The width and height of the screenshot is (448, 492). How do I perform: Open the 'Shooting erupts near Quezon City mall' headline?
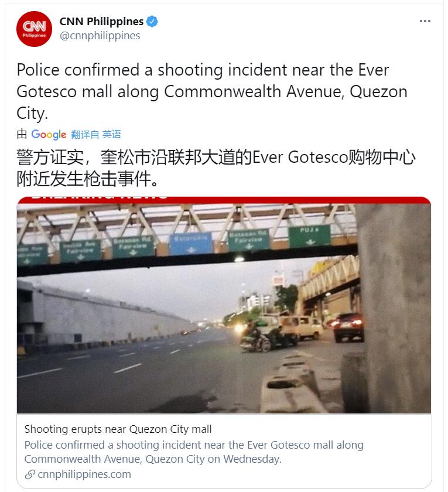pyautogui.click(x=118, y=429)
